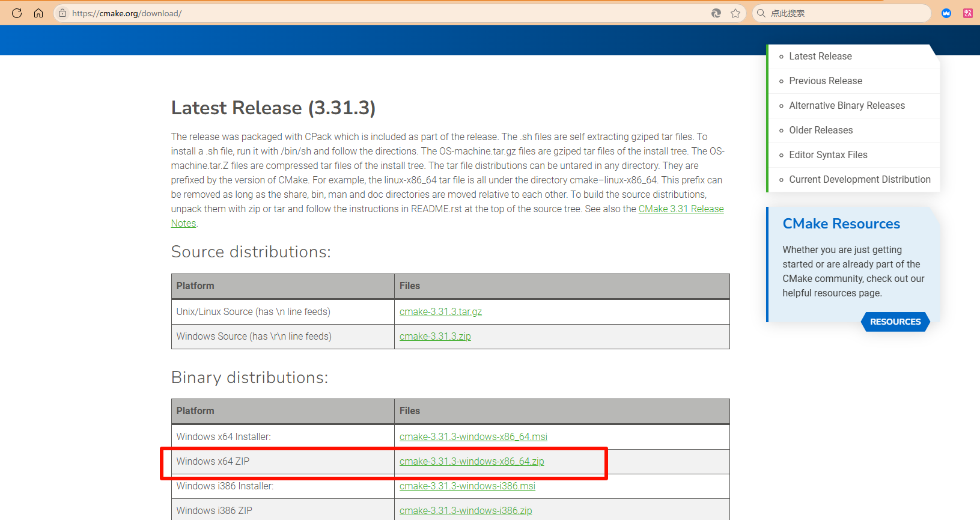Click the Source distributions heading
The height and width of the screenshot is (520, 980).
pyautogui.click(x=251, y=252)
